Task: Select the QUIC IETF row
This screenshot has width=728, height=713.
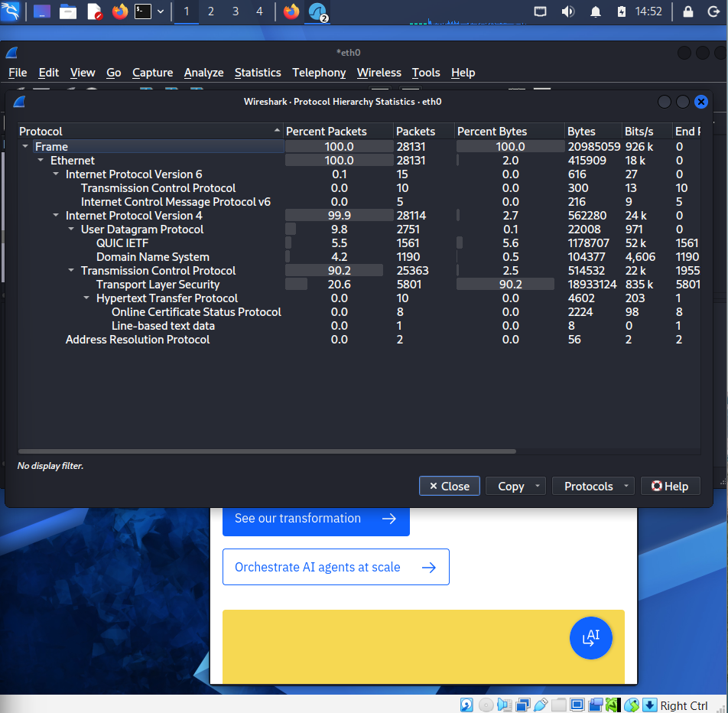Action: tap(359, 243)
